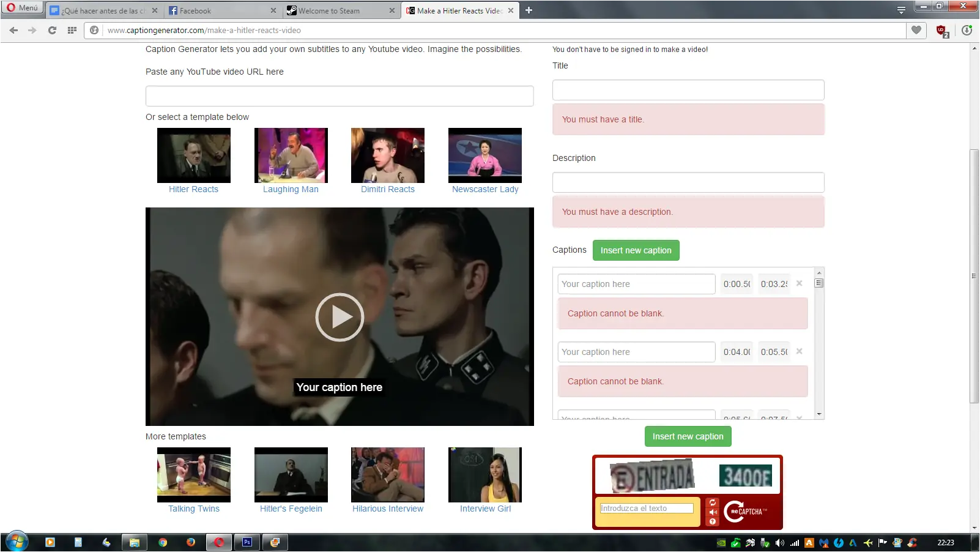Open reCAPTCHA help
The image size is (980, 552).
[x=713, y=521]
